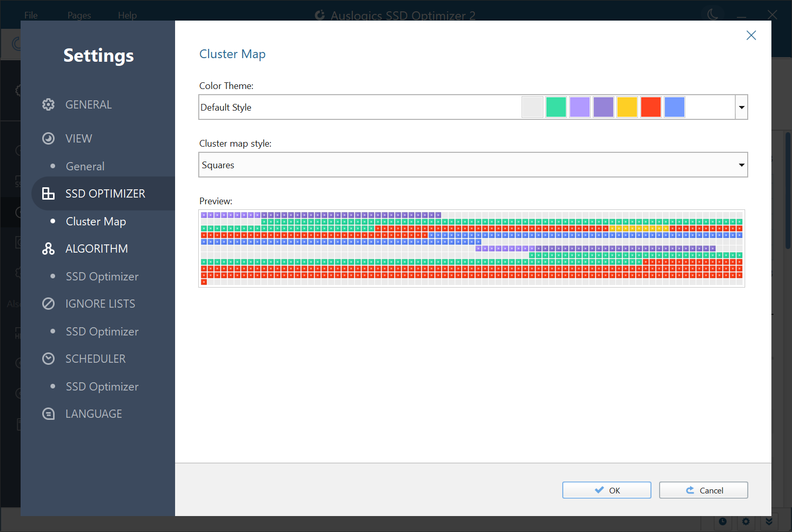Viewport: 792px width, 532px height.
Task: Click the LANGUAGE speech bubble icon
Action: (48, 414)
